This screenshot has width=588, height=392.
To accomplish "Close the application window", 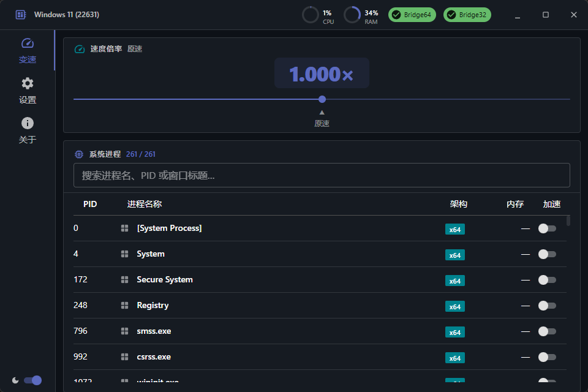I will pos(574,15).
